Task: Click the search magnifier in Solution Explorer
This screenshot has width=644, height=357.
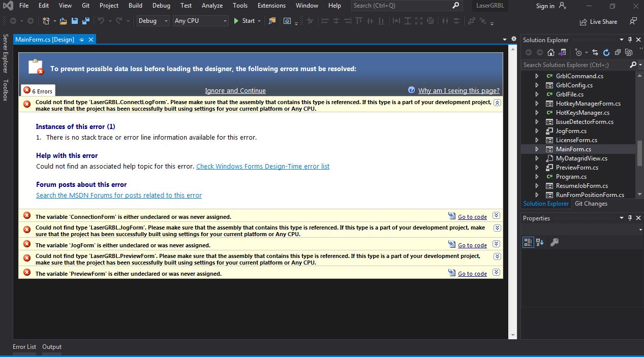Action: 633,65
